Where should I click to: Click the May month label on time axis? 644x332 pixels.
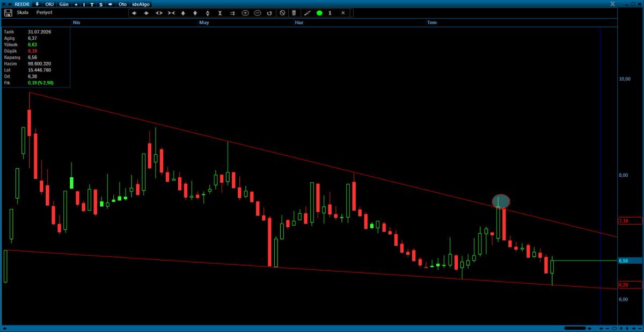pyautogui.click(x=204, y=23)
